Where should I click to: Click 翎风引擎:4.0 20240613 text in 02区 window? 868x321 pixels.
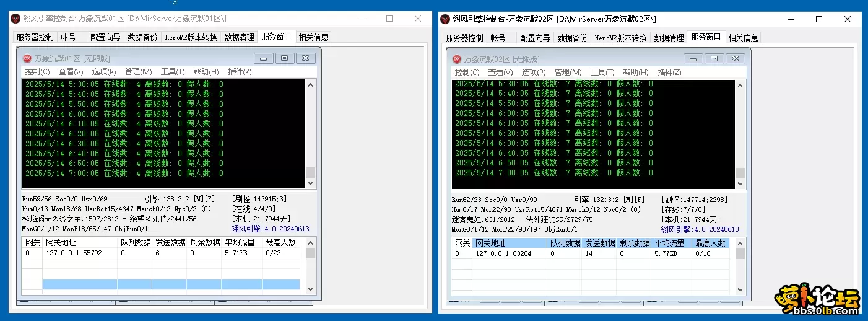700,229
